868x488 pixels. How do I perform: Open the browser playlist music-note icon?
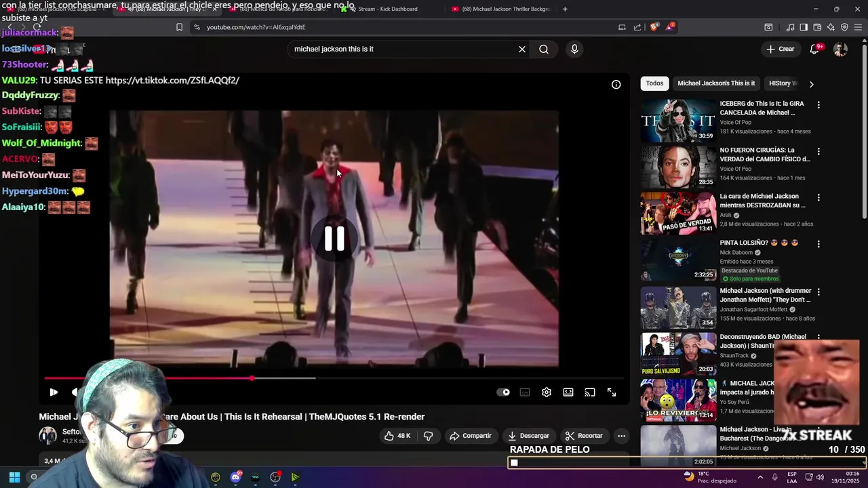coord(790,27)
